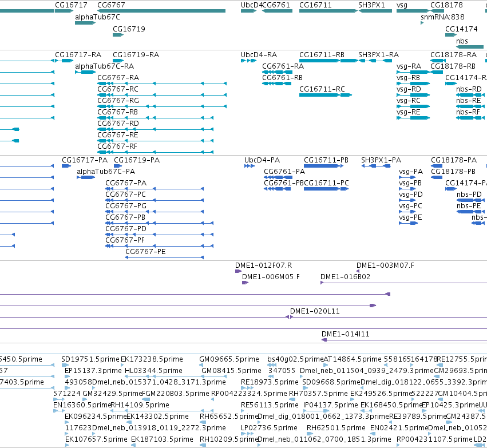This screenshot has width=487, height=448.
Task: Click the nbs-PD protein label
Action: click(469, 195)
